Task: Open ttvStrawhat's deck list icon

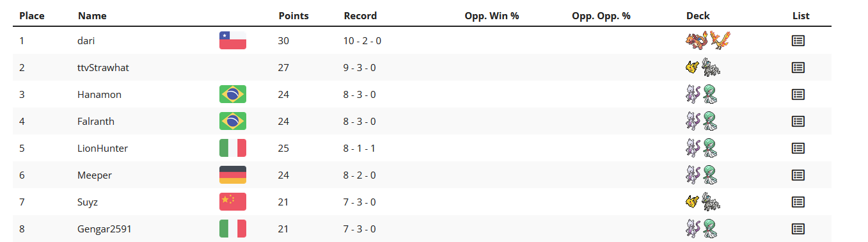Action: pyautogui.click(x=798, y=67)
